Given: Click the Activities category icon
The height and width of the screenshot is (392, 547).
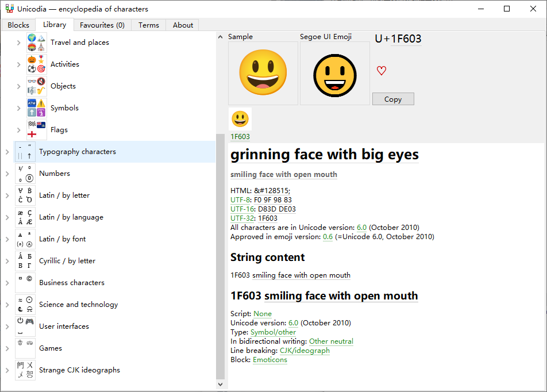Looking at the screenshot, I should coord(37,64).
